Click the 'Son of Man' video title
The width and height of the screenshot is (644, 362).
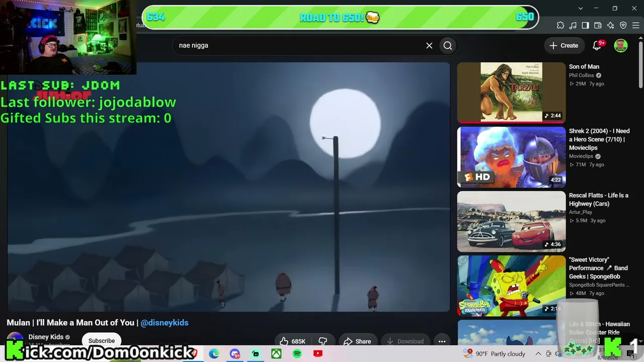coord(584,67)
